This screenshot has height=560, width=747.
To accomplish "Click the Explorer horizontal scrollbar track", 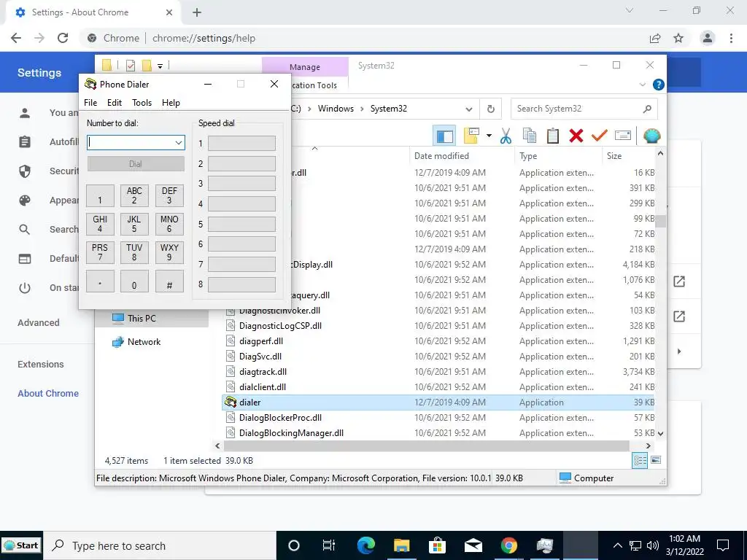I will (426, 446).
